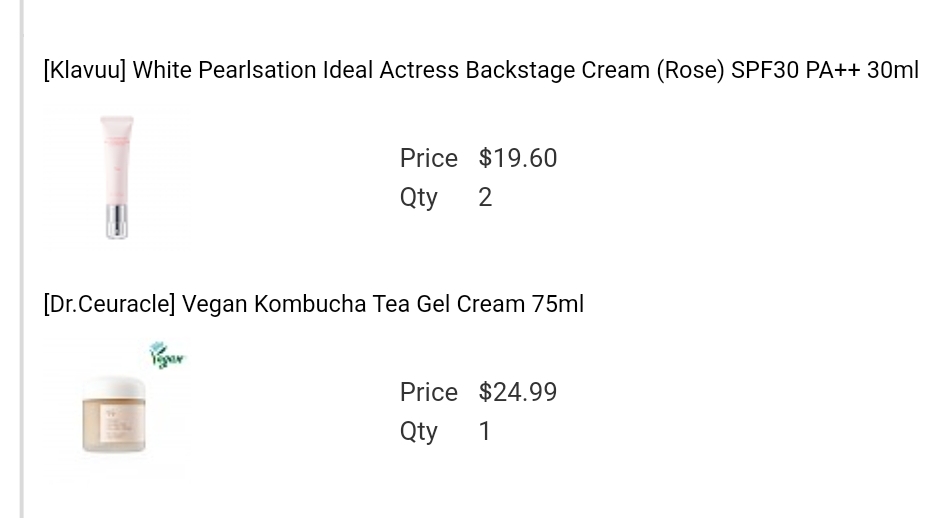Click the Qty label for Klavuu cream
The image size is (940, 518).
point(418,198)
